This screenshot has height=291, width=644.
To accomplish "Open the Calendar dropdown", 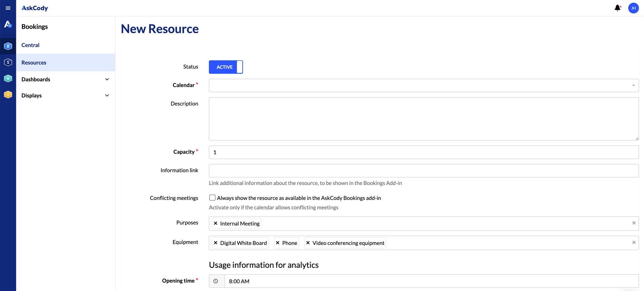I will click(x=424, y=85).
